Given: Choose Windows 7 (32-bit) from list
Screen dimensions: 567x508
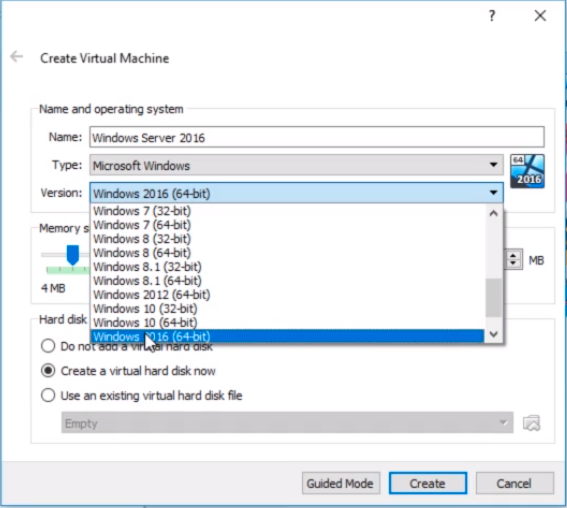Looking at the screenshot, I should pyautogui.click(x=287, y=211).
